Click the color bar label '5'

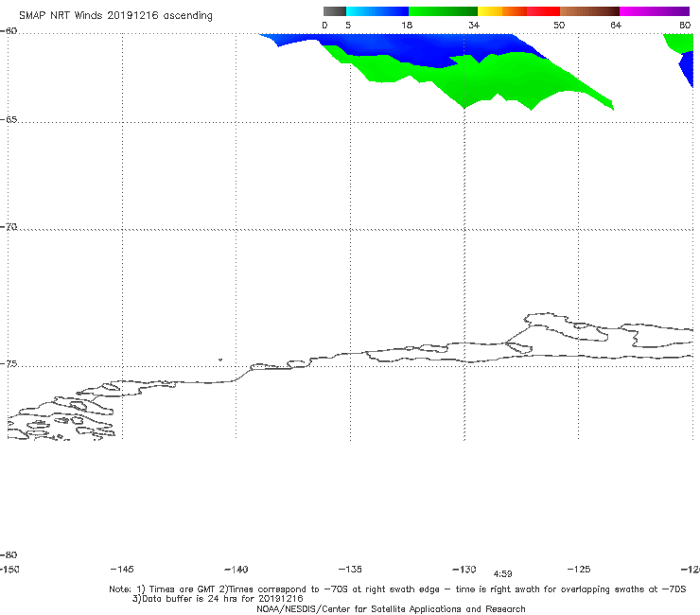348,26
